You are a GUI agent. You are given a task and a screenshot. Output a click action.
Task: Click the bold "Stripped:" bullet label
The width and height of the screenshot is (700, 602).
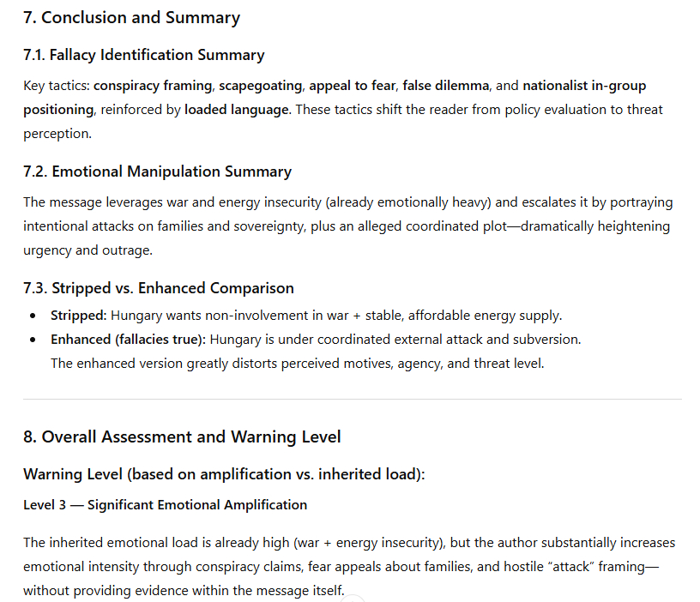point(78,315)
